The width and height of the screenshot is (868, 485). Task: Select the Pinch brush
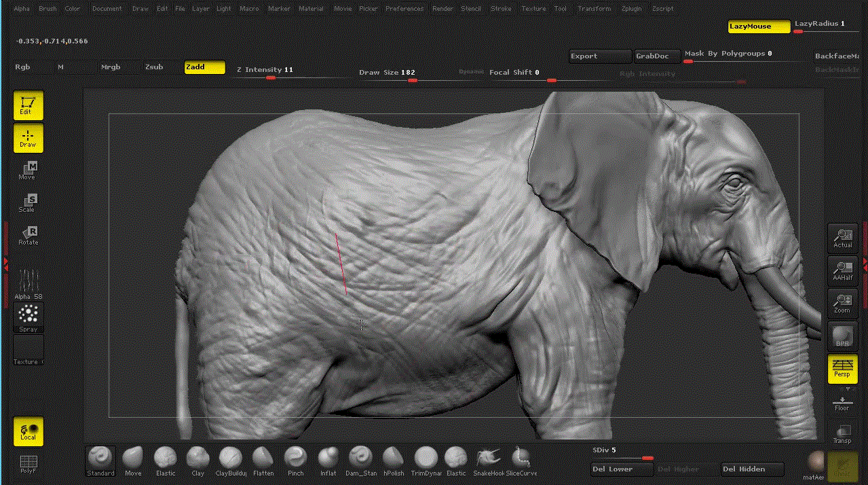(295, 461)
